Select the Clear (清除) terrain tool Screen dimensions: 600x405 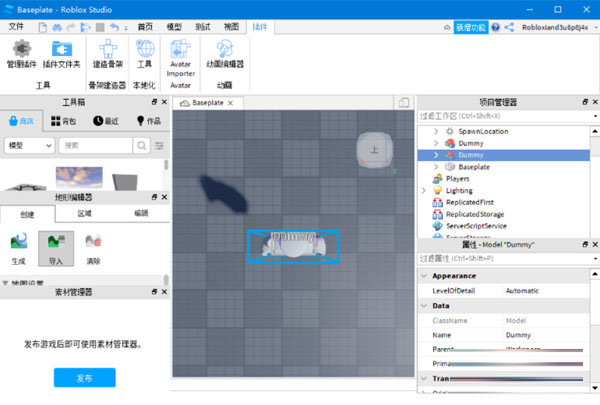tap(93, 249)
